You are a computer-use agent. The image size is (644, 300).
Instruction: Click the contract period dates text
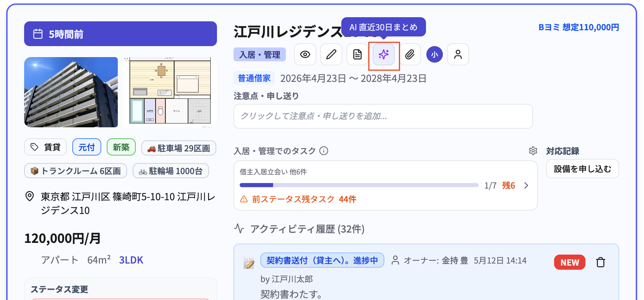353,78
